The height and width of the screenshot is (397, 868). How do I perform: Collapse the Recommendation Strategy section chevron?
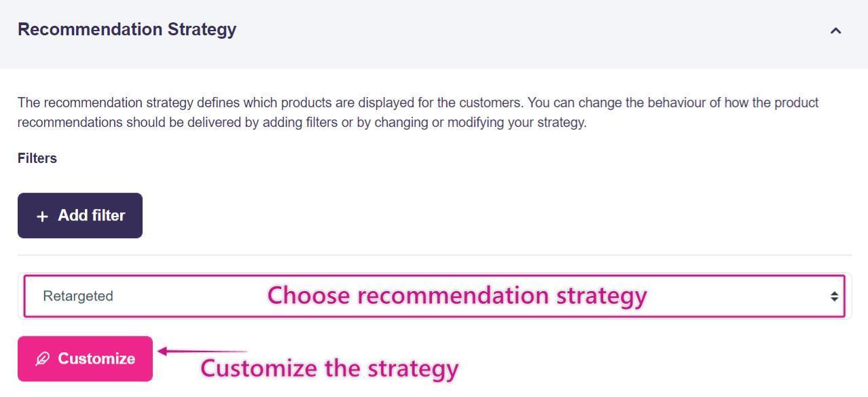835,31
